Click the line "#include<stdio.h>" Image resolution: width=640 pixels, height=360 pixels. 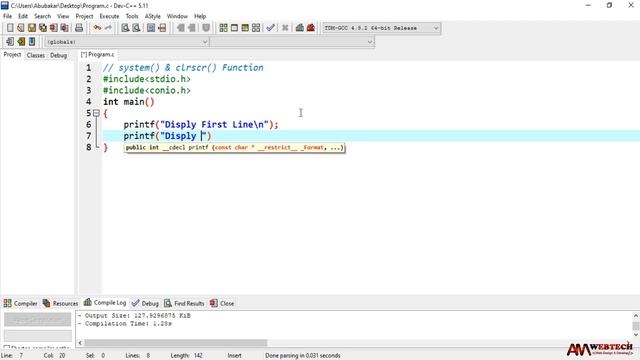[x=147, y=79]
